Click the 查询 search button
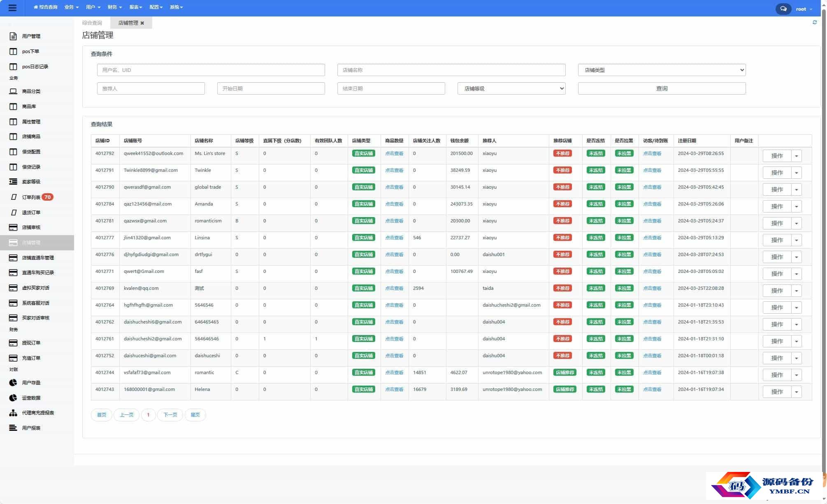Screen dimensions: 827x504 tap(662, 88)
